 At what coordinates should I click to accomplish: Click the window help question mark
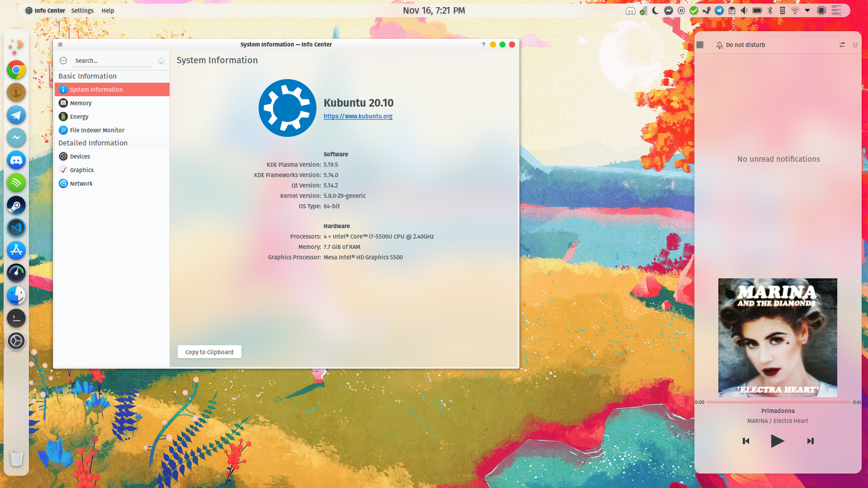[483, 44]
